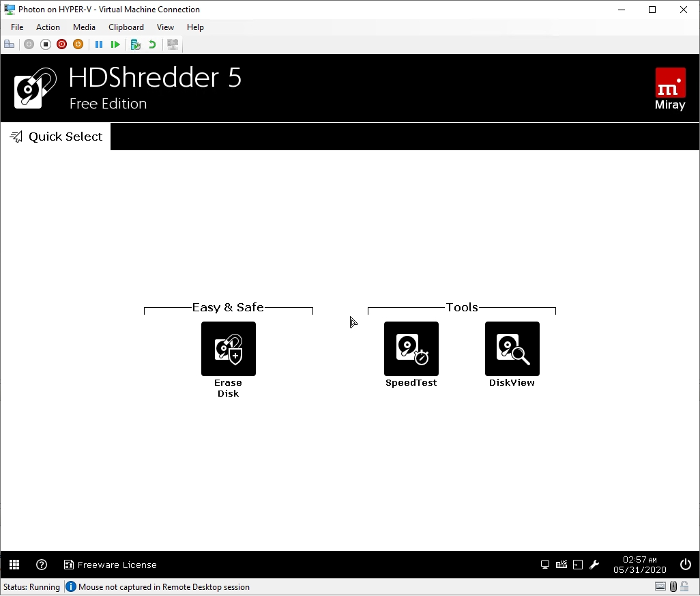The image size is (700, 596).
Task: Click the grey Start VM toolbar button
Action: (29, 44)
